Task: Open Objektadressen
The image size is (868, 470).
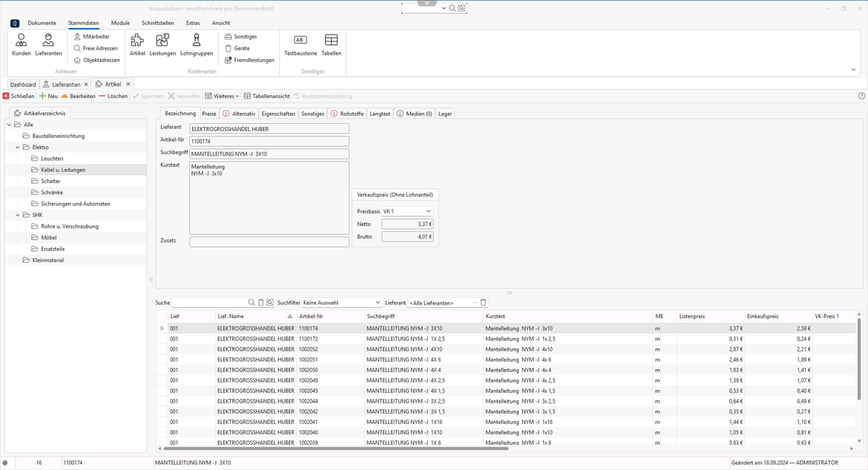Action: click(x=97, y=60)
